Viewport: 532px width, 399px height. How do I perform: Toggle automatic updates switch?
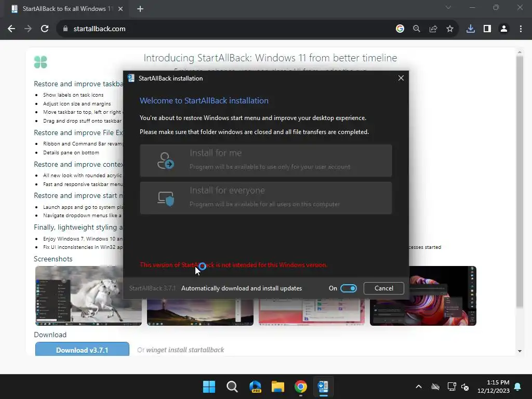[349, 288]
